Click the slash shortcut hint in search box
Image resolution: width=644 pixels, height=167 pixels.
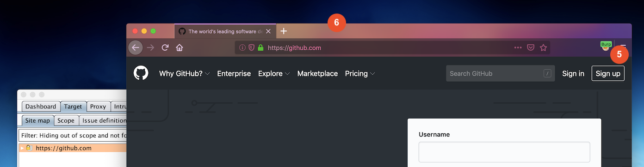tap(548, 73)
